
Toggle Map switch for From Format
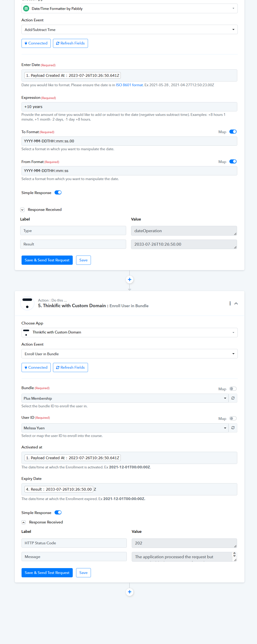(233, 161)
